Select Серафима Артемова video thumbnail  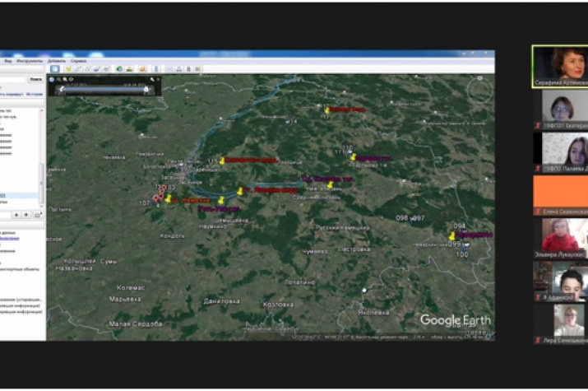click(x=560, y=67)
